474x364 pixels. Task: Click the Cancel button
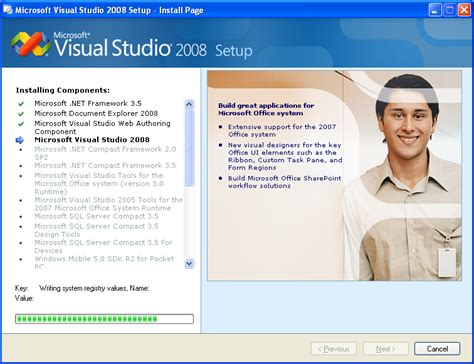pos(437,349)
